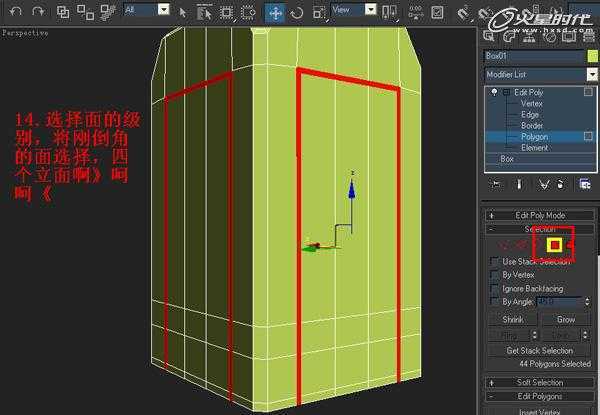
Task: Click the Make Unique icon
Action: (543, 184)
